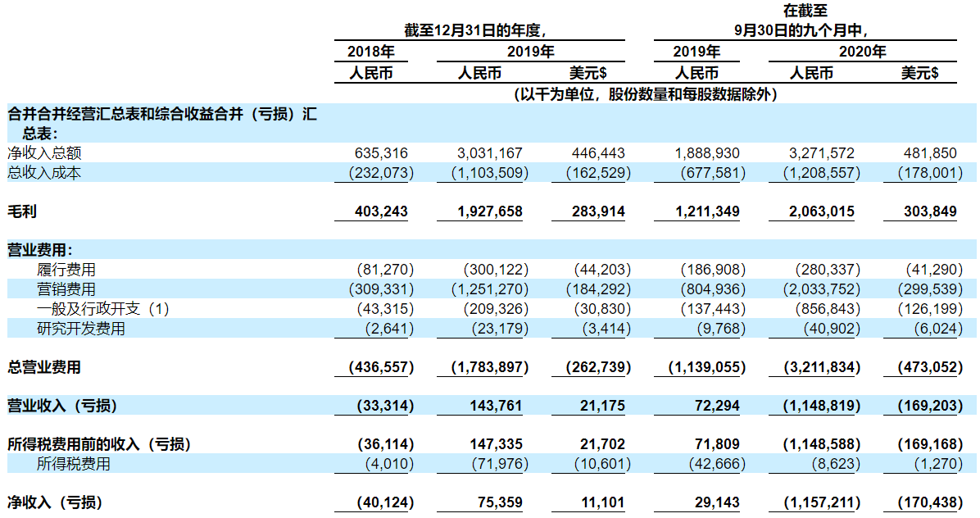This screenshot has width=980, height=518.
Task: Click the 营业费用: section heading
Action: pyautogui.click(x=40, y=250)
